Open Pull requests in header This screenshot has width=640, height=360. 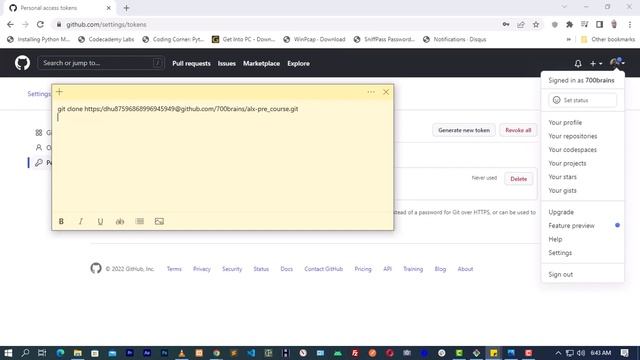(x=191, y=63)
